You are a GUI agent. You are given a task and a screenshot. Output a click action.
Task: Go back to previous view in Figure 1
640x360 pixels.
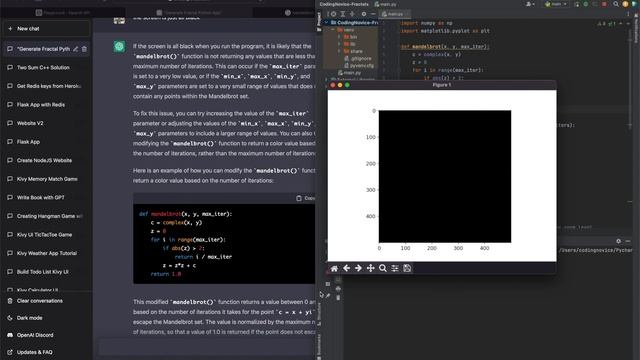tap(346, 268)
